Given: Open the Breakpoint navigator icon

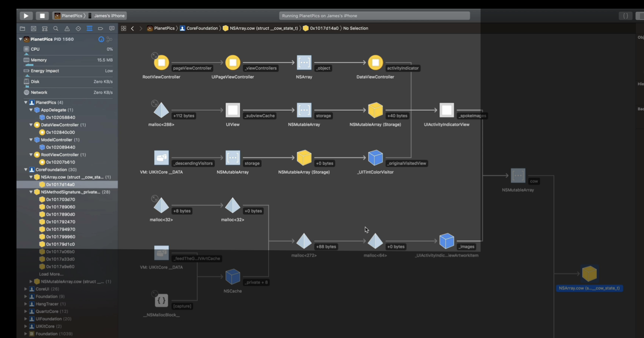Looking at the screenshot, I should pyautogui.click(x=101, y=28).
